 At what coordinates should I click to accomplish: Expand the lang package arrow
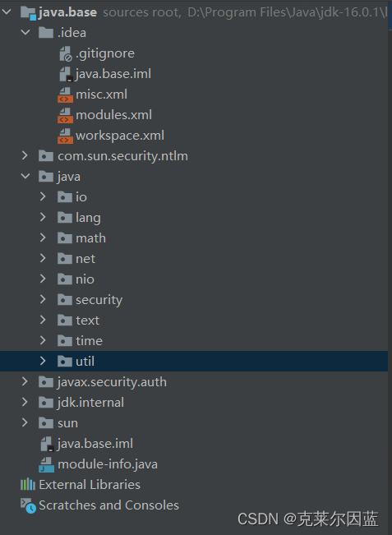43,217
